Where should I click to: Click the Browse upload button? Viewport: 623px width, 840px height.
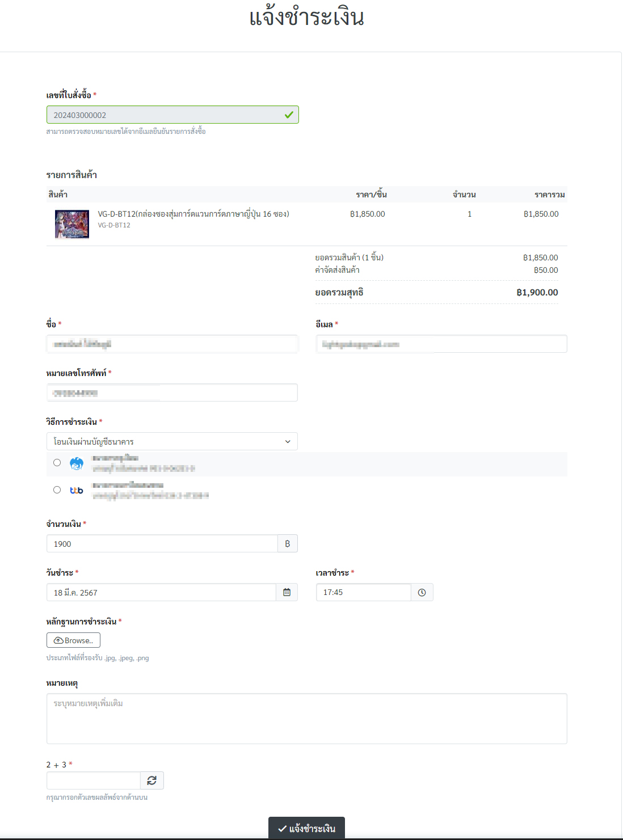click(x=73, y=640)
